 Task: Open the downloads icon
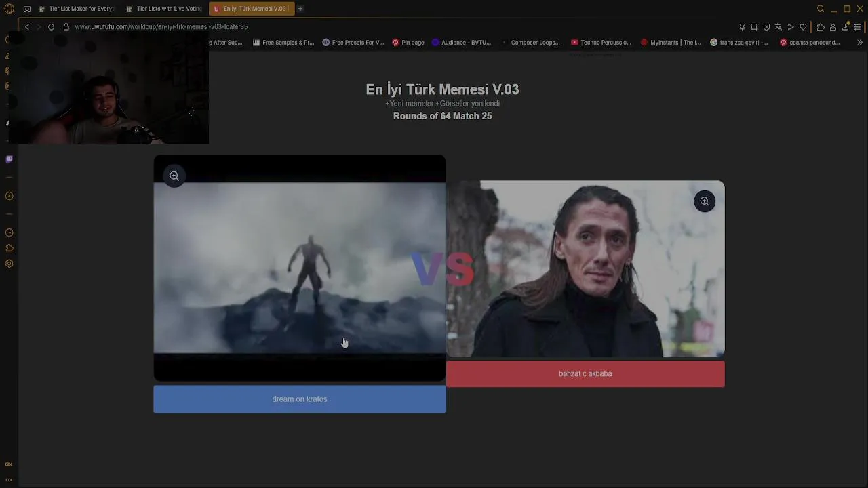pyautogui.click(x=845, y=27)
